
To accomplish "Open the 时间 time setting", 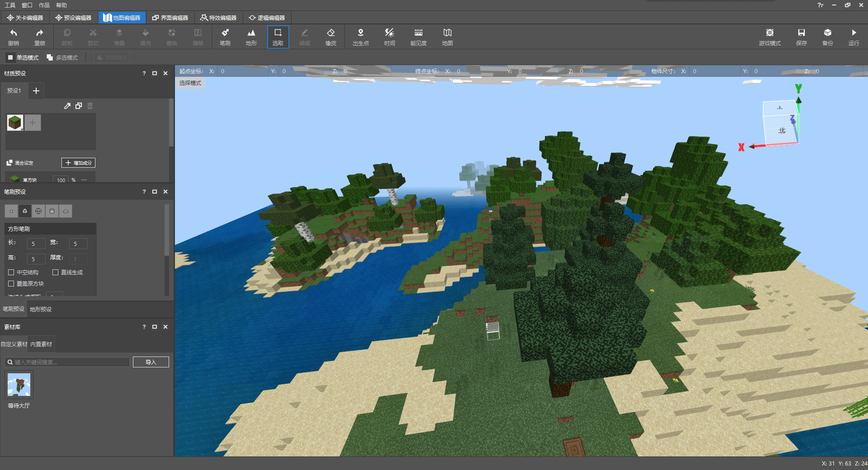I will pos(389,37).
